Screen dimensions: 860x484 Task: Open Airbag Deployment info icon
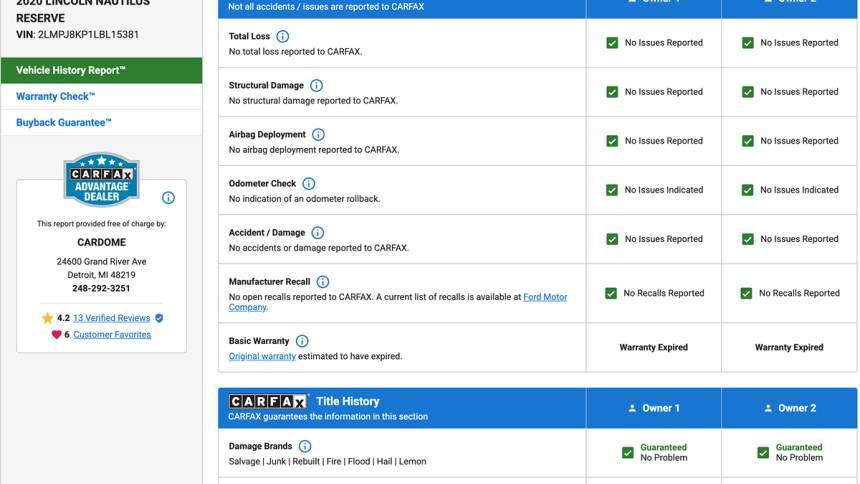pos(318,134)
